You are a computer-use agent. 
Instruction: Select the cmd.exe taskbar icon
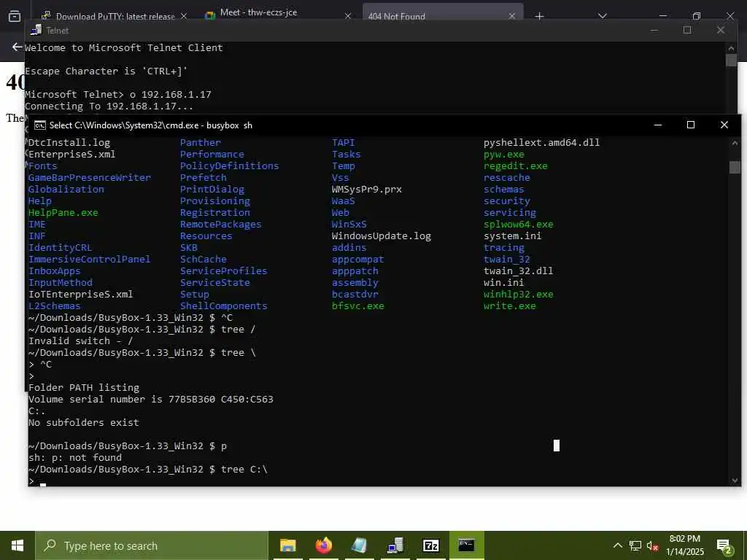point(466,545)
